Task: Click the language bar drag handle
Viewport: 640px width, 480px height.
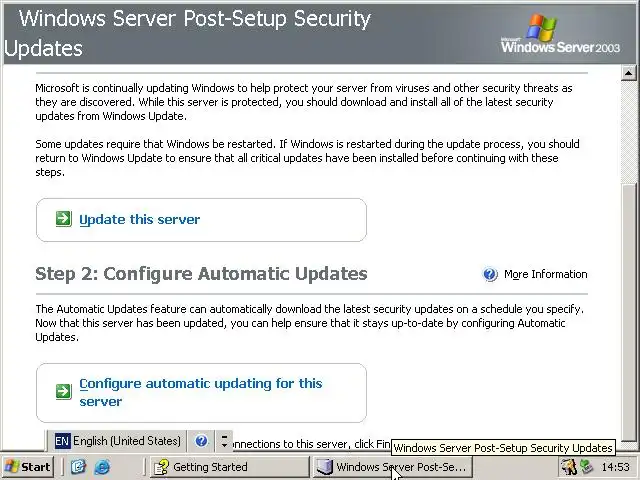Action: (x=48, y=441)
